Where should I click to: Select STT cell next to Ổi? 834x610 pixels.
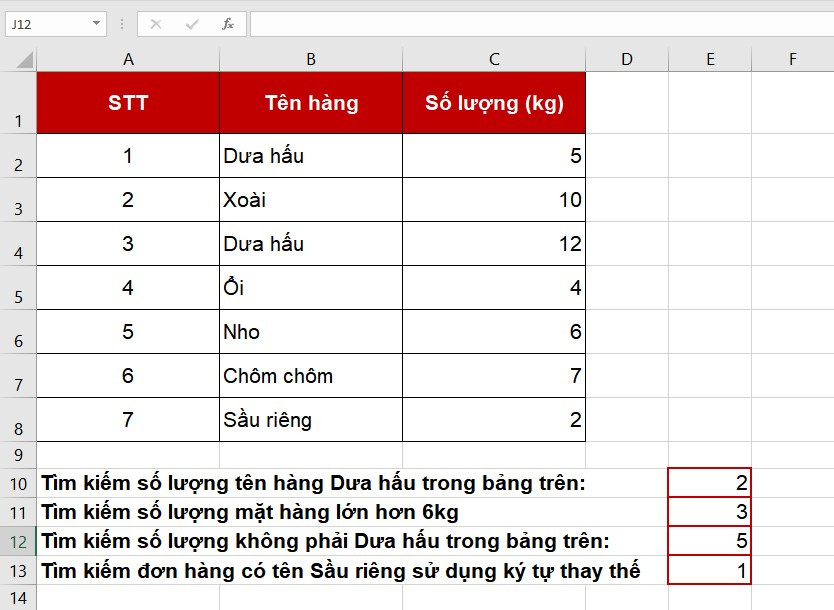point(128,288)
